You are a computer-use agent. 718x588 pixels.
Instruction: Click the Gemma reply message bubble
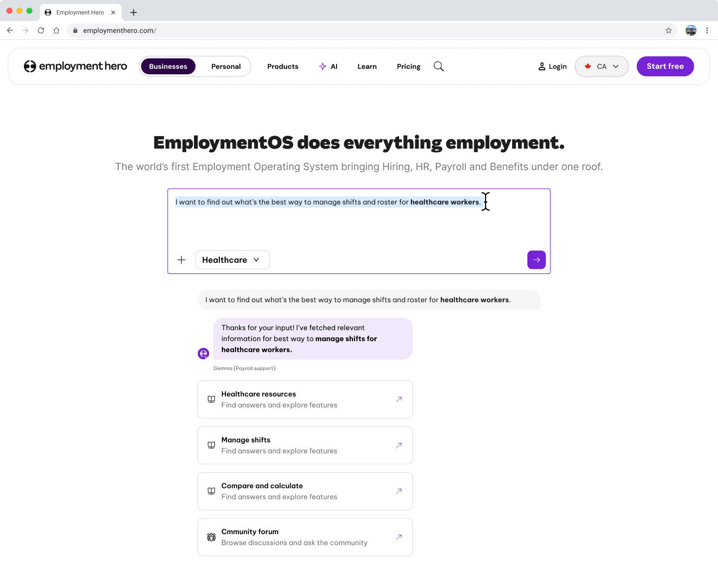click(x=313, y=339)
